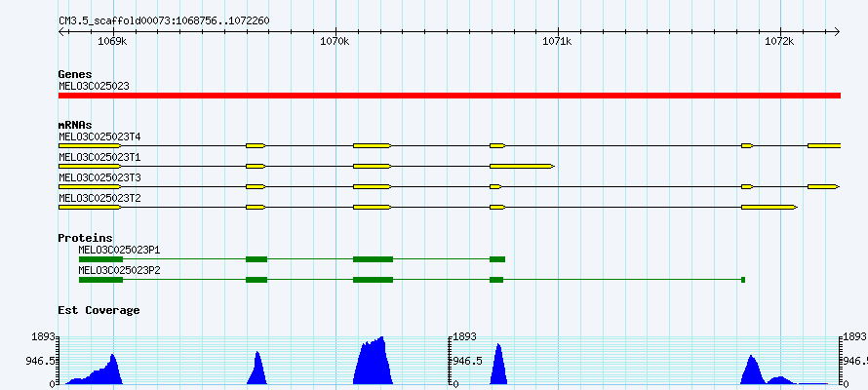
Task: Click the third exon of transcript T1
Action: pos(373,166)
